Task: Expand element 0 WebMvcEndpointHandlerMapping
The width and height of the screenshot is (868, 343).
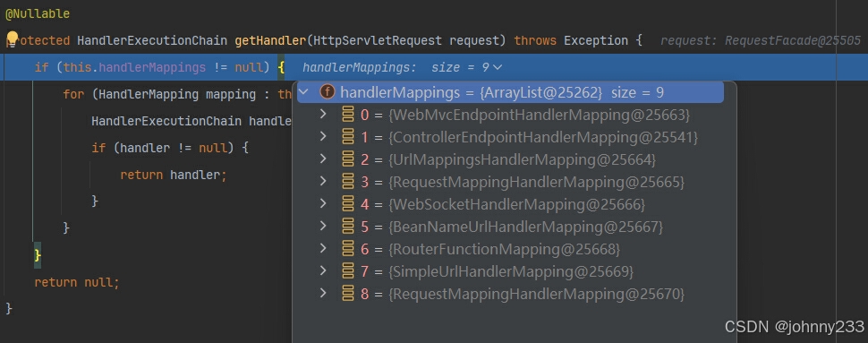Action: coord(323,114)
